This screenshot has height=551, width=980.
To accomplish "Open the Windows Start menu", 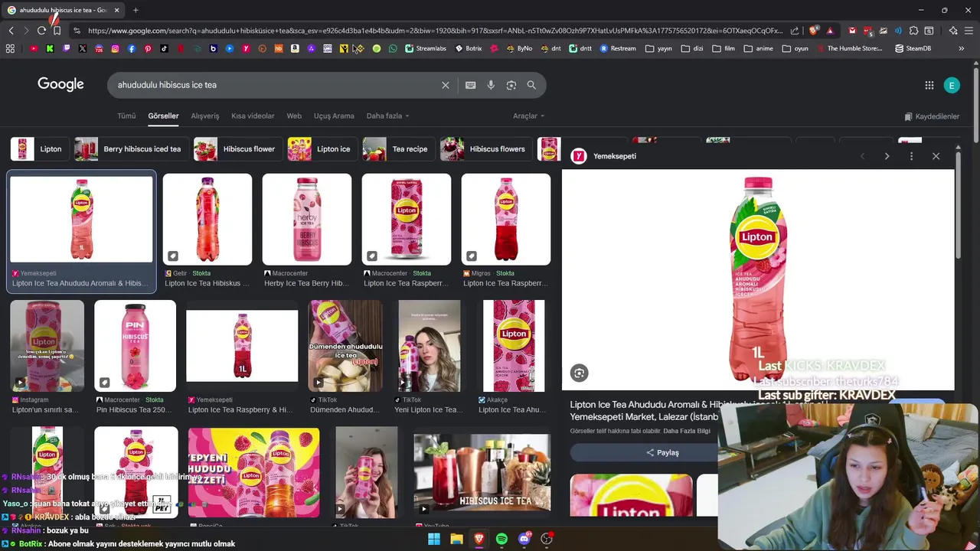I will pyautogui.click(x=434, y=539).
